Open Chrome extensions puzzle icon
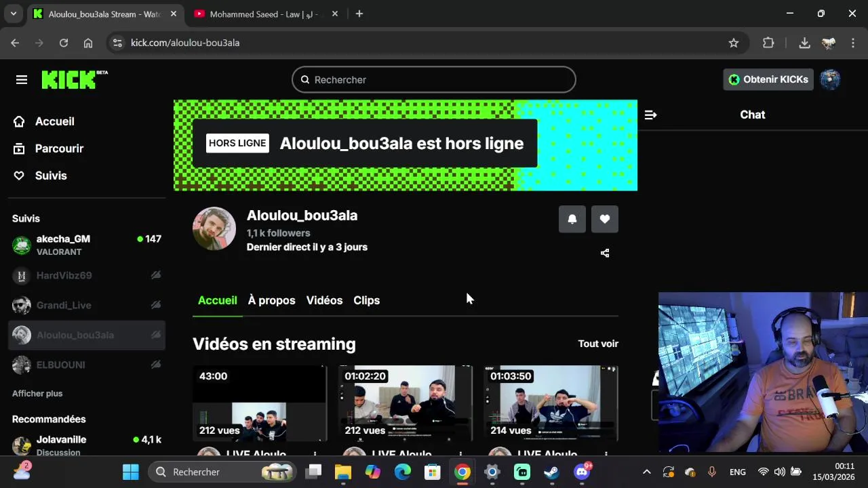The width and height of the screenshot is (868, 488). coord(768,43)
